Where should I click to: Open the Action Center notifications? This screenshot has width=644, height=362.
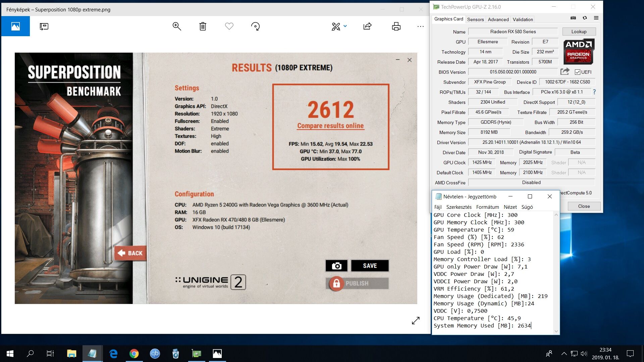tap(630, 354)
